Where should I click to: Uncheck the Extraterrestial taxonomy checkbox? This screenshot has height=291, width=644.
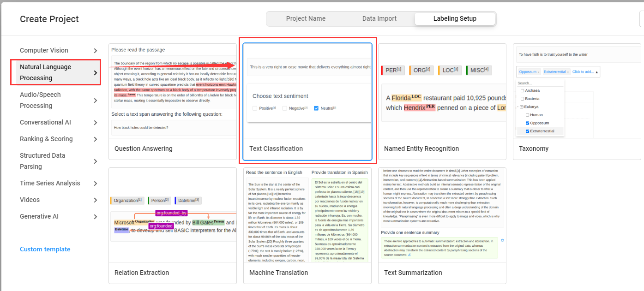(527, 131)
